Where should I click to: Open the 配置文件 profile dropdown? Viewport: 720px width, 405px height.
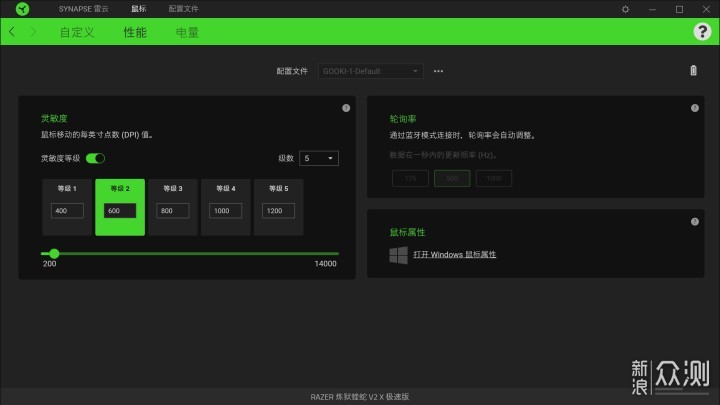tap(371, 71)
